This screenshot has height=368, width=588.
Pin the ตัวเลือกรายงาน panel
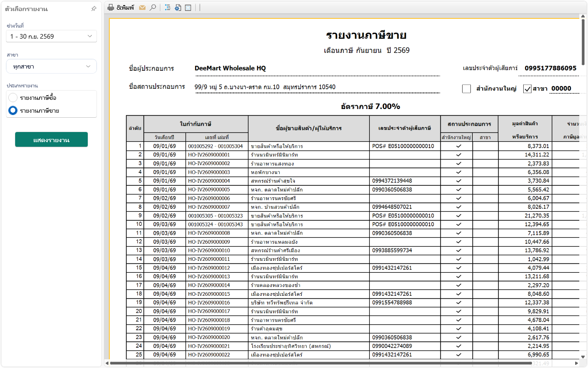[94, 9]
